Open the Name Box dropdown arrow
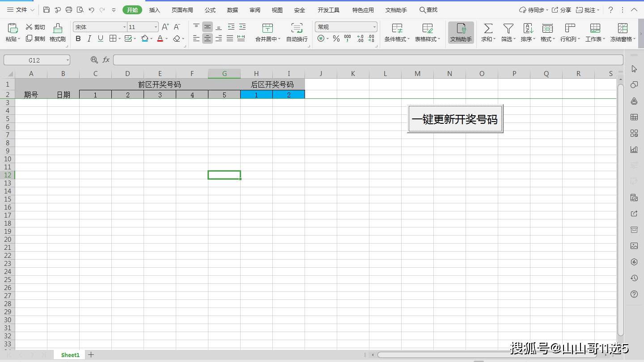Screen dimensions: 644x362 pos(68,60)
